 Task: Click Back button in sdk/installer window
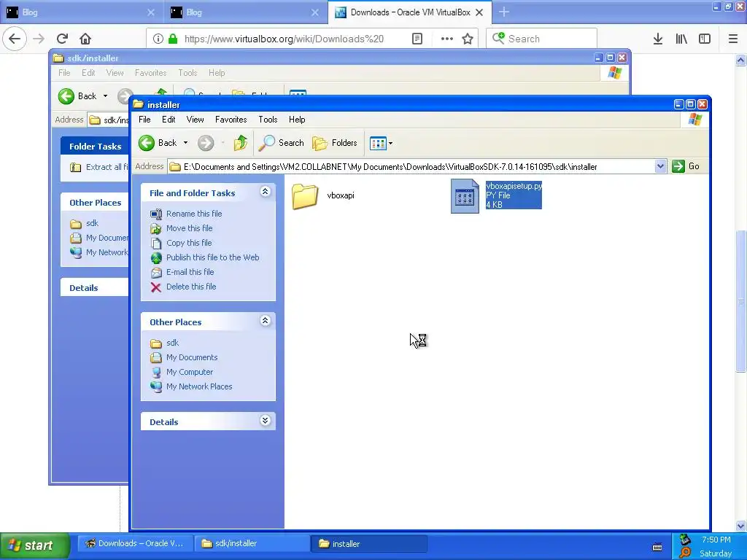(77, 96)
